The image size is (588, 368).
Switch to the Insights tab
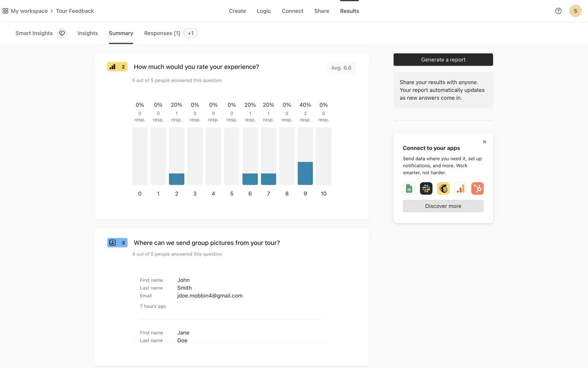(x=88, y=33)
